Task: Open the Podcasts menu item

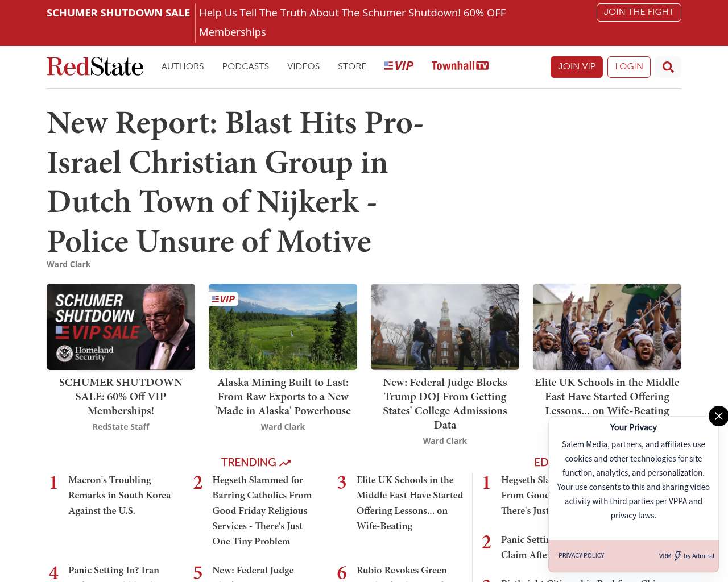Action: point(245,66)
